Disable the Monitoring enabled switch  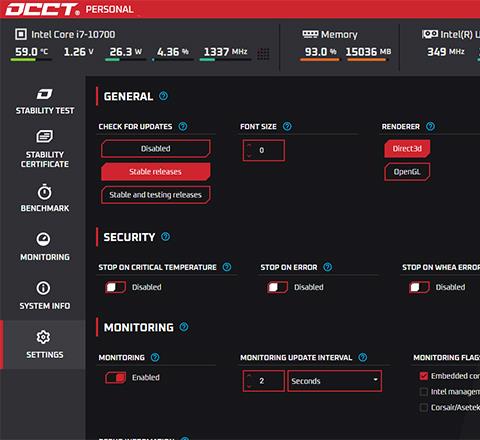pyautogui.click(x=115, y=378)
